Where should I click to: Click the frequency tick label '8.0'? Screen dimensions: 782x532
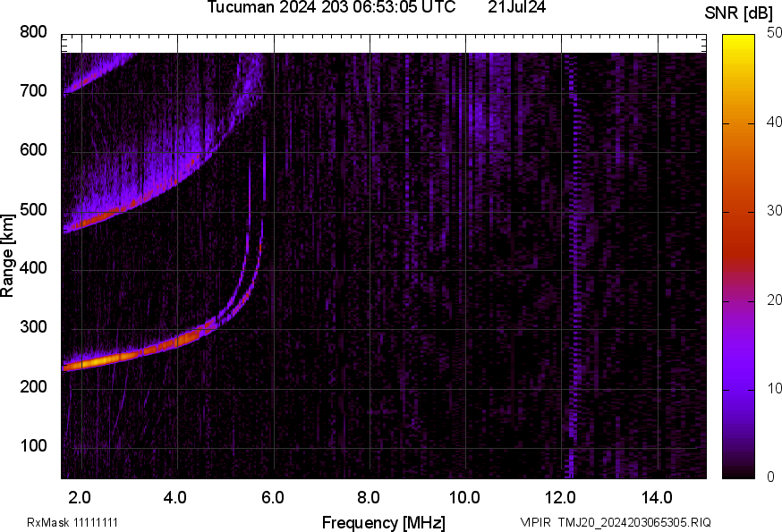pos(369,497)
